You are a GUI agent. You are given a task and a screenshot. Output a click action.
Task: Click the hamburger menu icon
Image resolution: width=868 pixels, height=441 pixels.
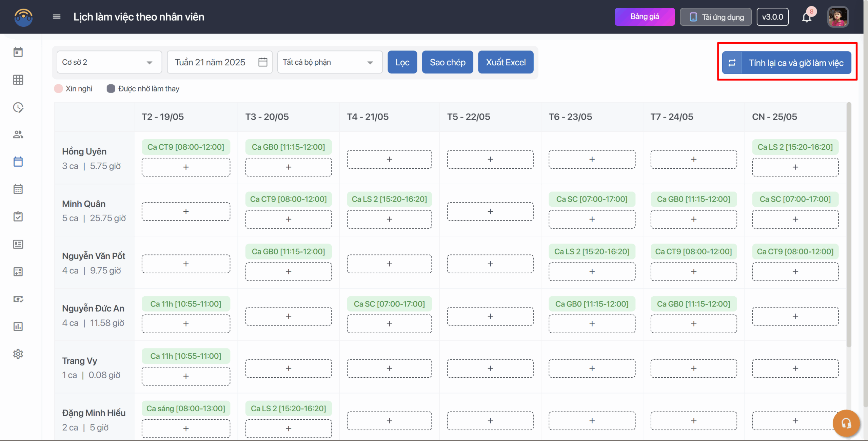57,17
